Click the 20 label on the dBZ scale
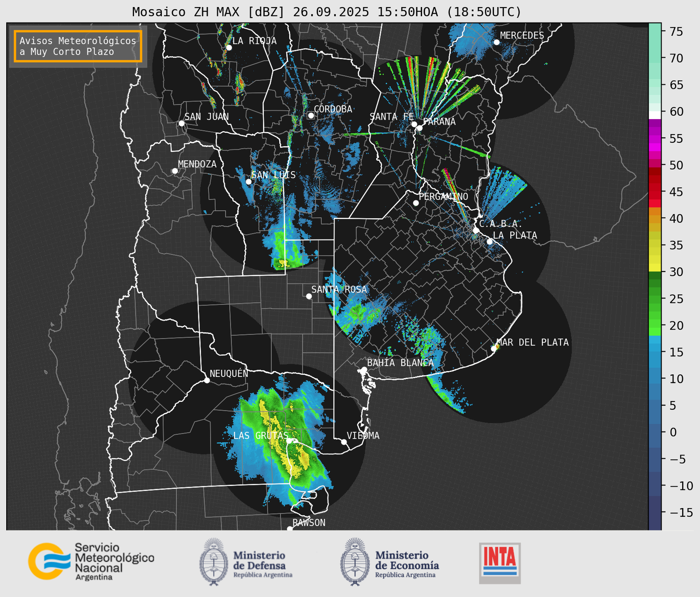 coord(676,325)
